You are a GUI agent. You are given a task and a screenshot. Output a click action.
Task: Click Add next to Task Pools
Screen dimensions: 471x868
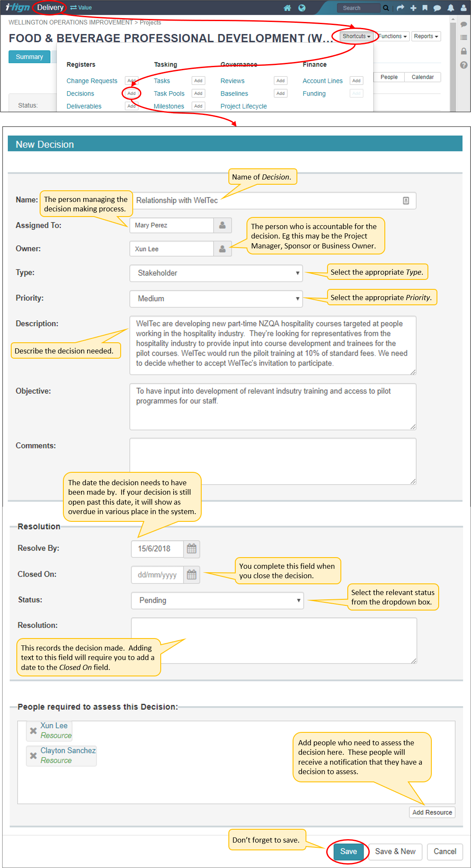click(x=198, y=93)
